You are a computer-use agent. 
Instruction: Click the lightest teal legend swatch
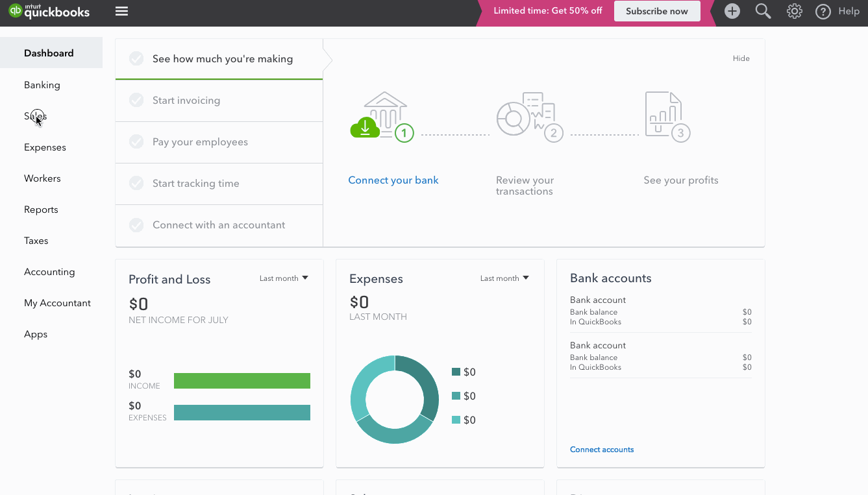[456, 420]
